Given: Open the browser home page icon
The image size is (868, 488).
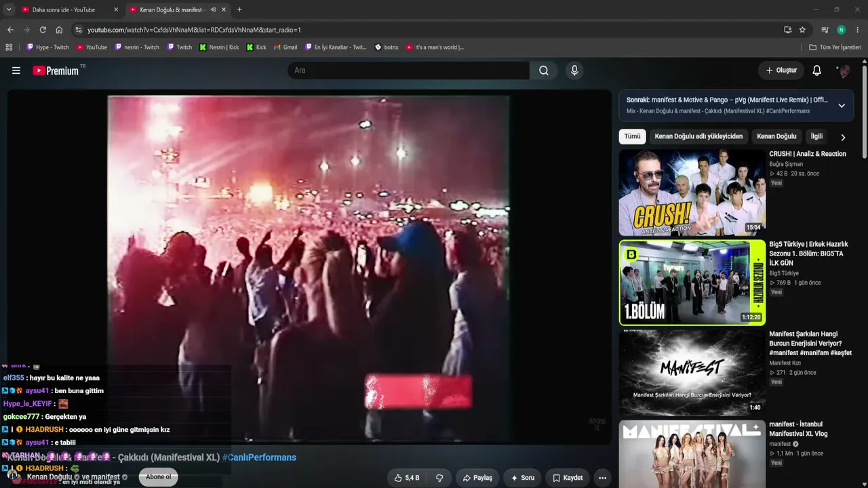Looking at the screenshot, I should point(59,30).
